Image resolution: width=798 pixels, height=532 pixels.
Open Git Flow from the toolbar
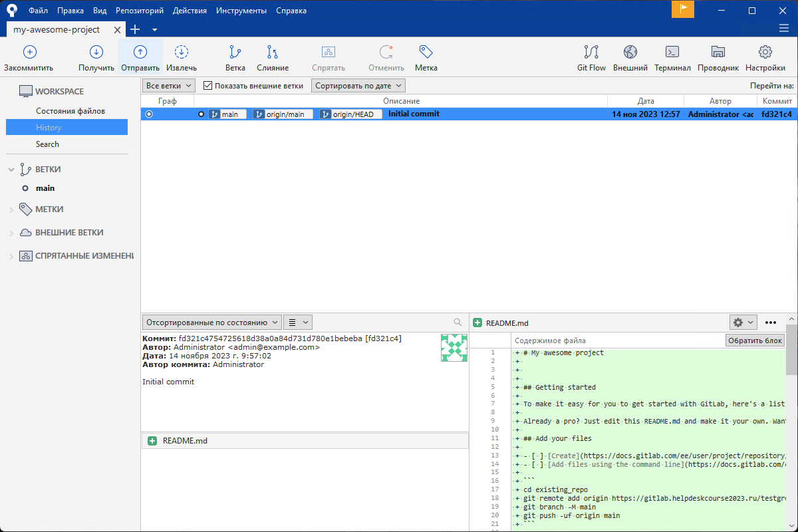click(x=591, y=53)
